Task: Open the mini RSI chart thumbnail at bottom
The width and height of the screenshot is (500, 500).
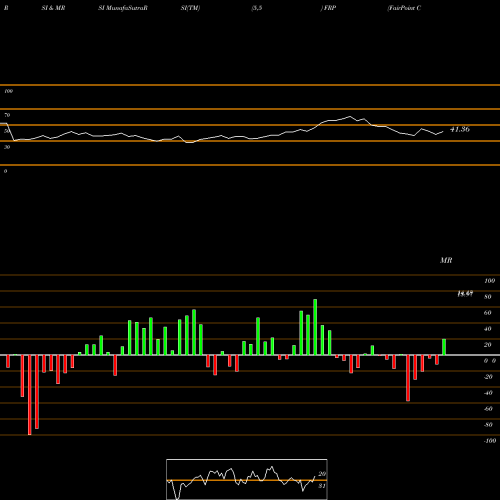Action: (x=247, y=479)
